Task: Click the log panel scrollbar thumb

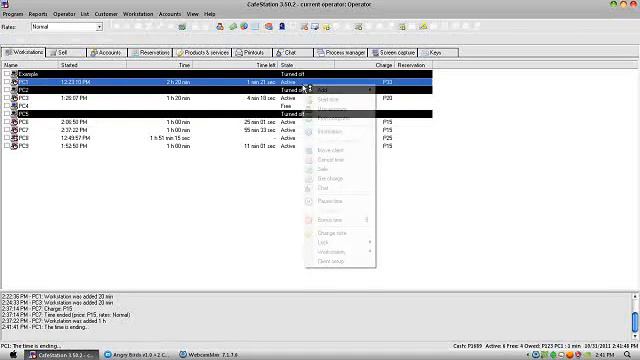Action: point(635,322)
